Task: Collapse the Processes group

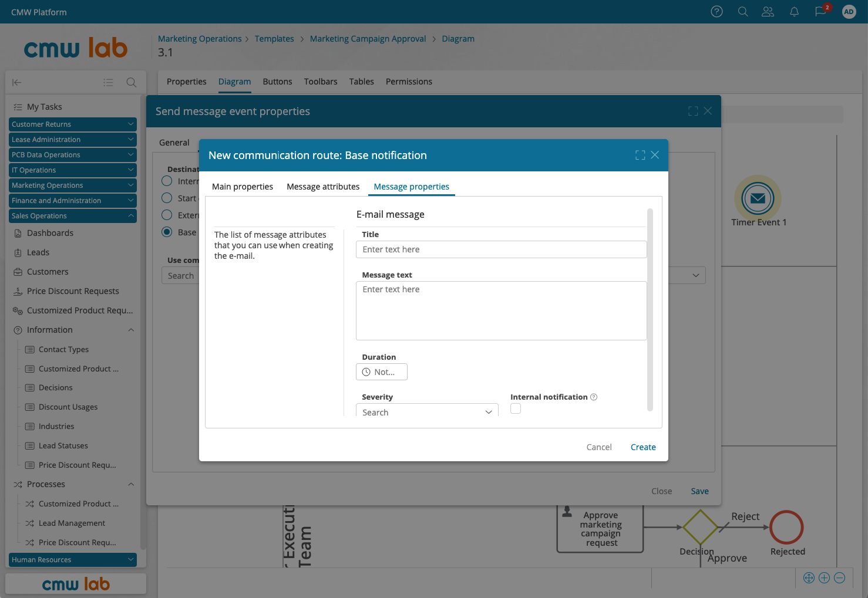Action: click(x=131, y=484)
